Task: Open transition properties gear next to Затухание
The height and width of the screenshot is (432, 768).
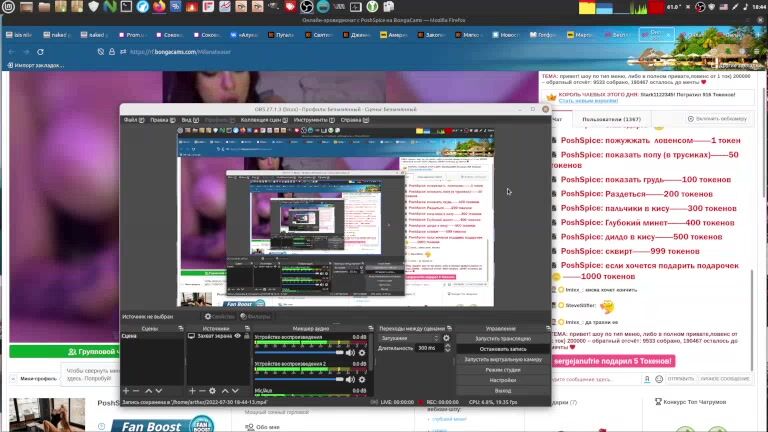Action: [447, 338]
